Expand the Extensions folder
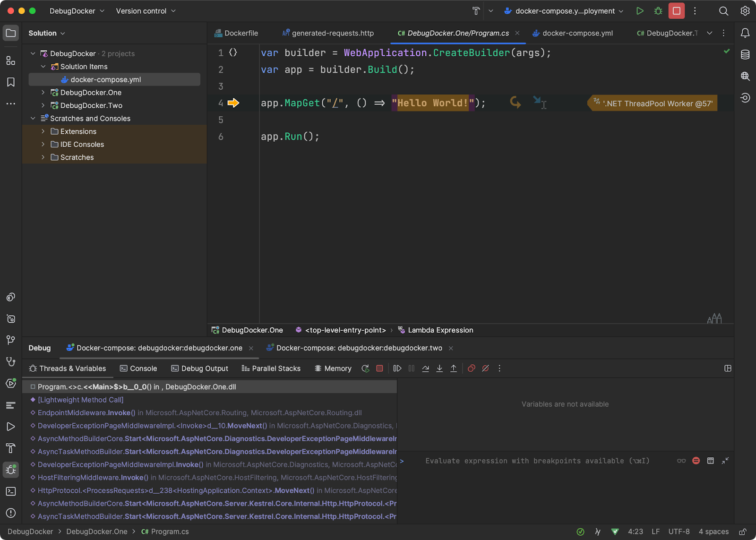 click(x=43, y=131)
